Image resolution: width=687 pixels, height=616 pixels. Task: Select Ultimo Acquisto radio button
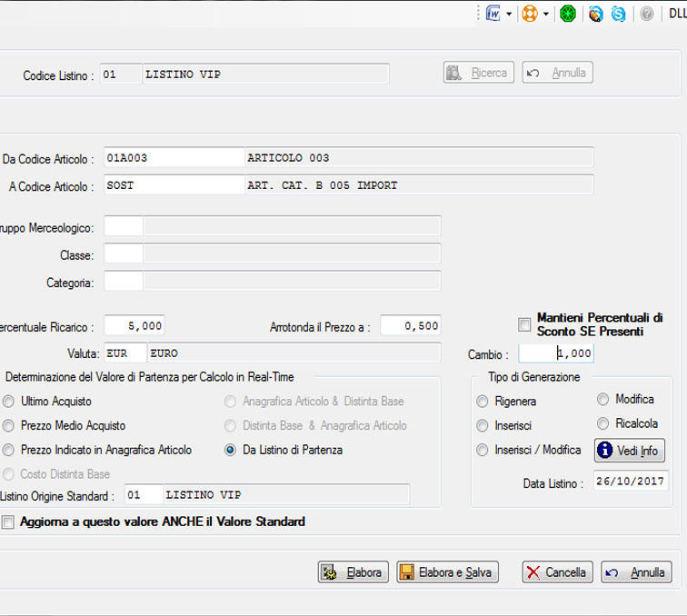pos(8,402)
